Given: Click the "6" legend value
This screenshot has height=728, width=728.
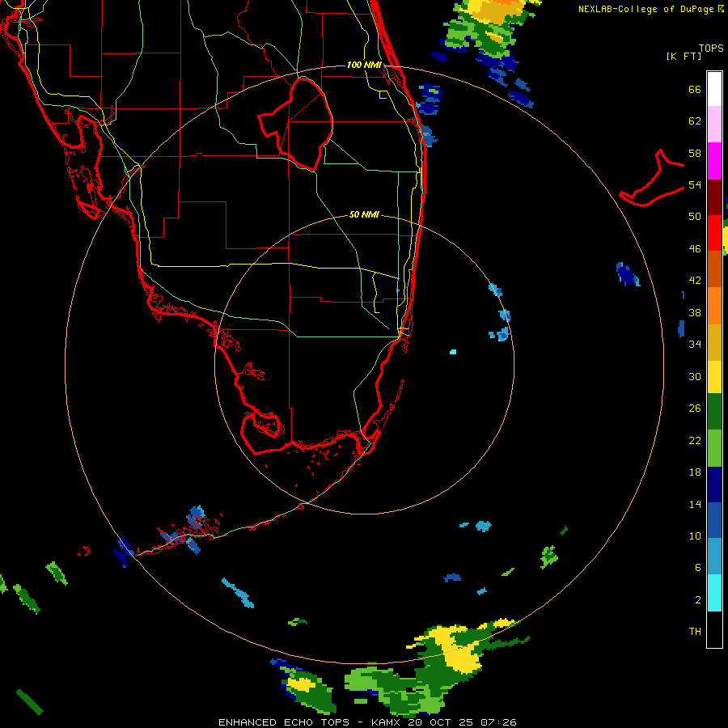Looking at the screenshot, I should point(698,568).
